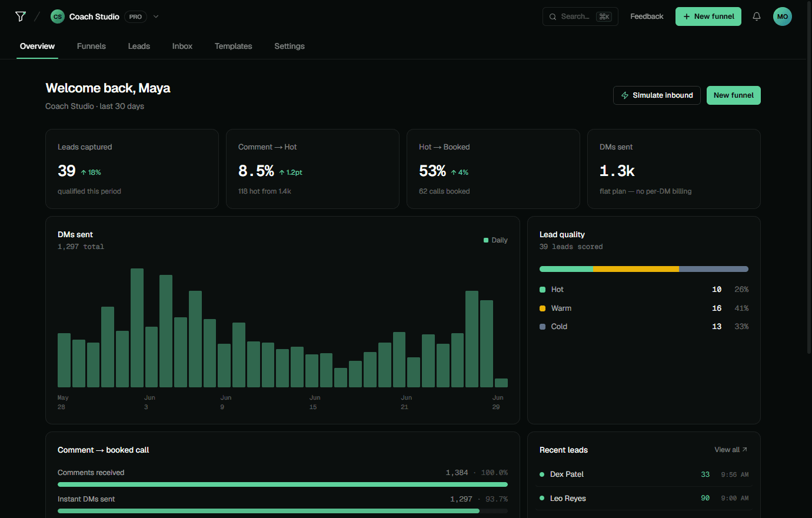The height and width of the screenshot is (518, 812).
Task: Click the New funnel button beside Simulate inbound
Action: click(x=734, y=95)
